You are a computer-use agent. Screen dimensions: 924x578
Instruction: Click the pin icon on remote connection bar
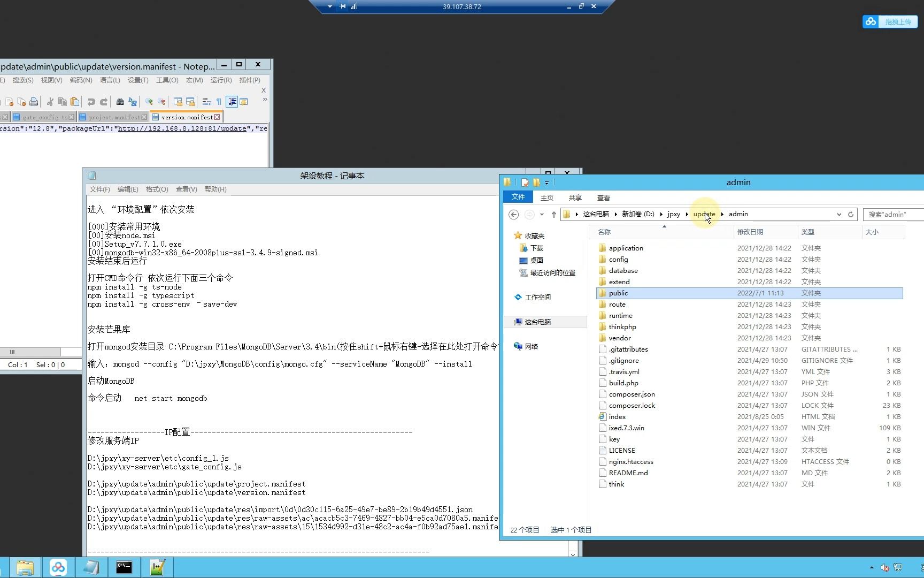(x=342, y=6)
